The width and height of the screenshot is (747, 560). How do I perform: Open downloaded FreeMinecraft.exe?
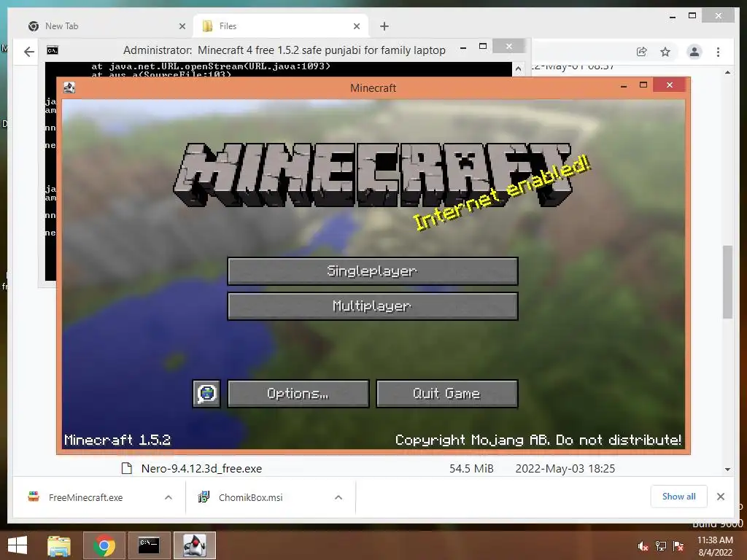point(86,497)
